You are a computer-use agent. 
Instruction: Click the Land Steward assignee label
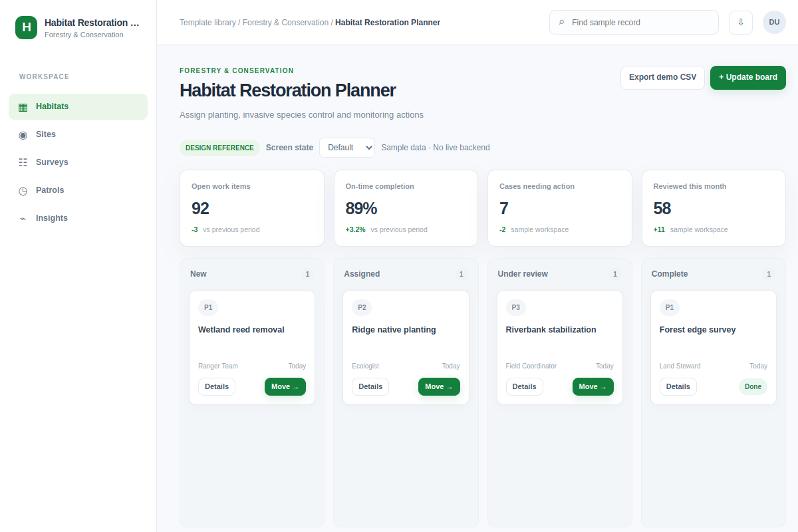pos(680,366)
